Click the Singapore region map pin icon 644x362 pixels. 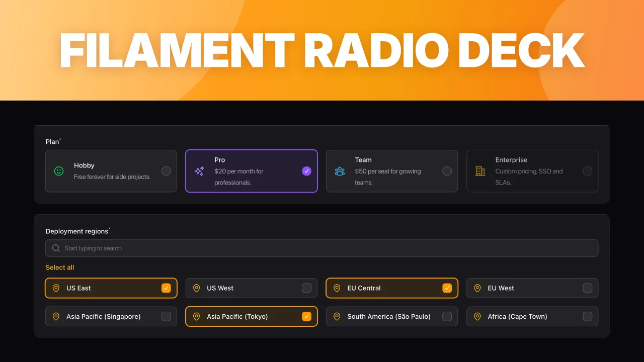click(56, 316)
